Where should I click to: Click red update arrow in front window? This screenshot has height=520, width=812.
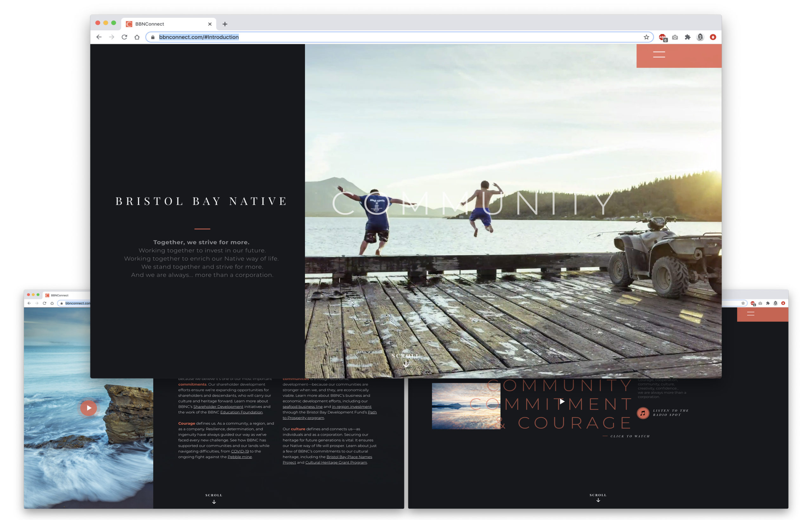click(713, 37)
